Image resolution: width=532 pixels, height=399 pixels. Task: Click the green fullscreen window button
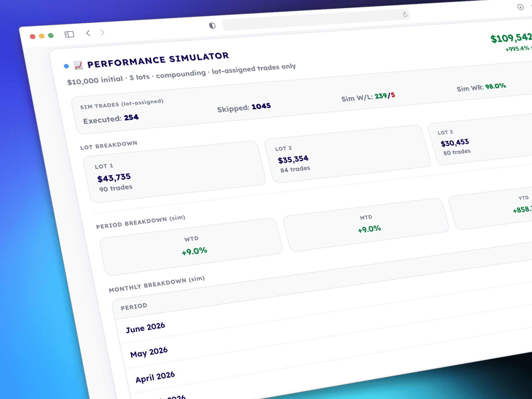[x=51, y=35]
